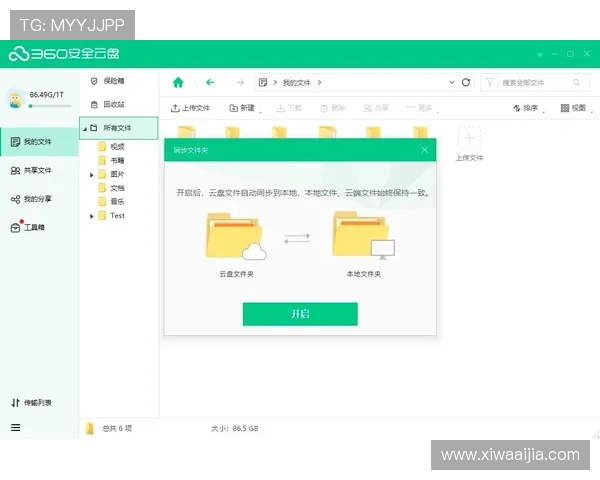Click the 大小: 86.5 GB status text
Viewport: 600px width, 480px height.
point(235,428)
